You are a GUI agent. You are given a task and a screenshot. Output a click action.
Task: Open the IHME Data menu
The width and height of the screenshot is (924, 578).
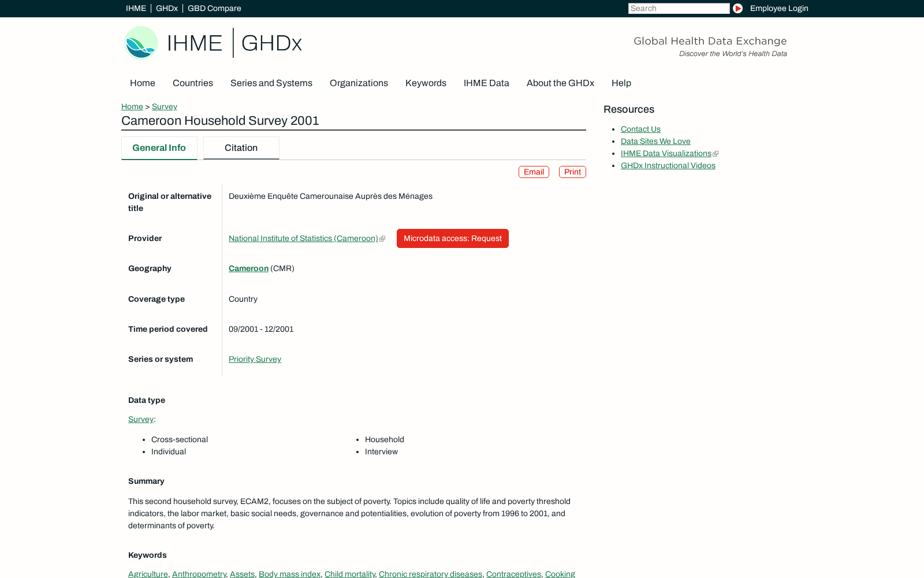tap(486, 83)
